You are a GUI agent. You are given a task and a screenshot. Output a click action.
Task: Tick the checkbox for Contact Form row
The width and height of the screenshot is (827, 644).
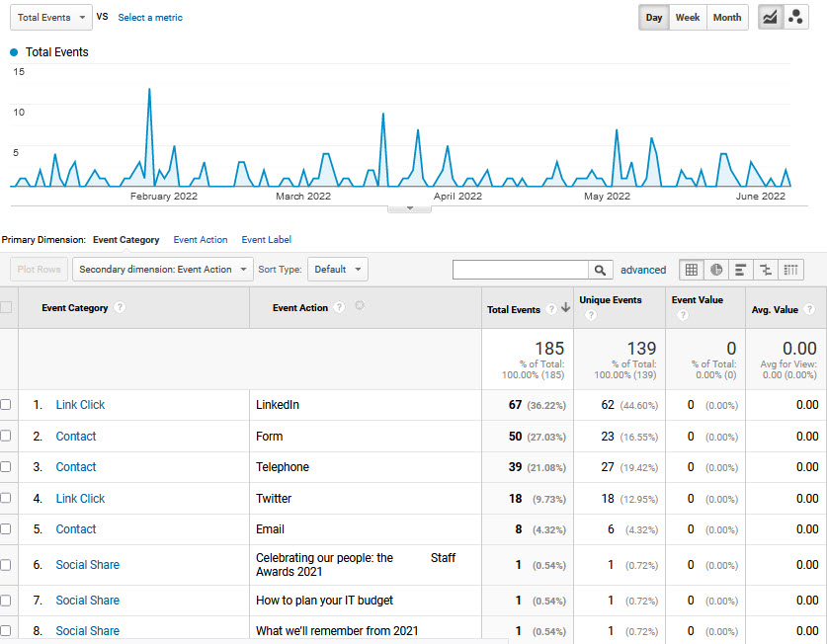pos(6,437)
